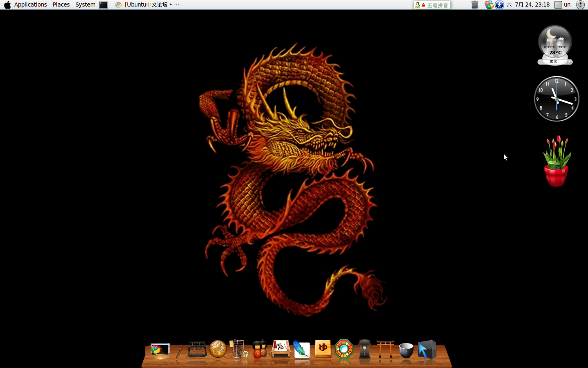Click the kokeshi dolls dock icon
The width and height of the screenshot is (588, 368).
click(x=260, y=349)
